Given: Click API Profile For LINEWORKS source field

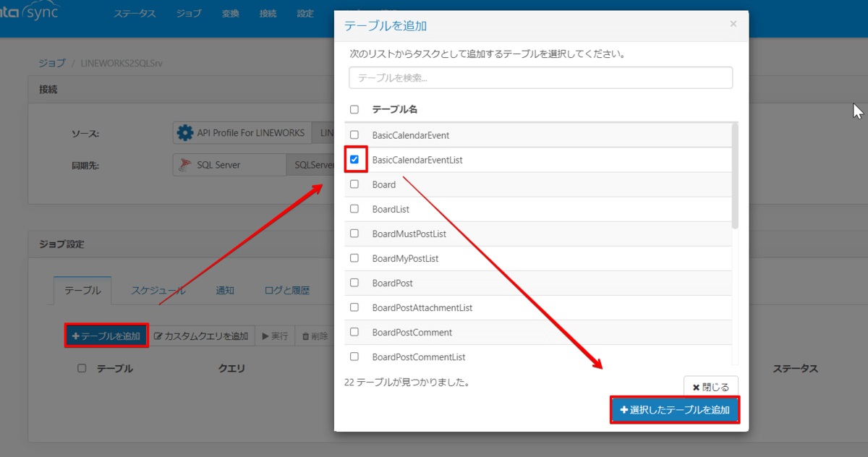Looking at the screenshot, I should (242, 133).
